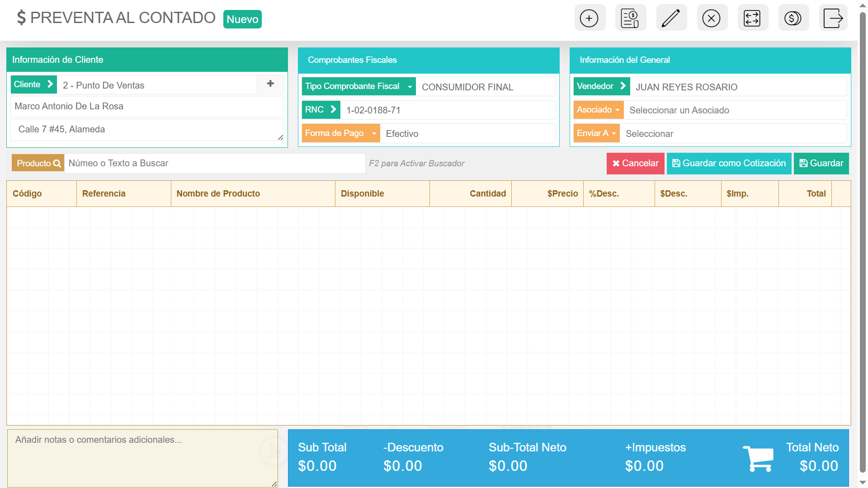Open Tipo Comprobante Fiscal dropdown
Viewport: 868px width, 488px height.
(358, 86)
